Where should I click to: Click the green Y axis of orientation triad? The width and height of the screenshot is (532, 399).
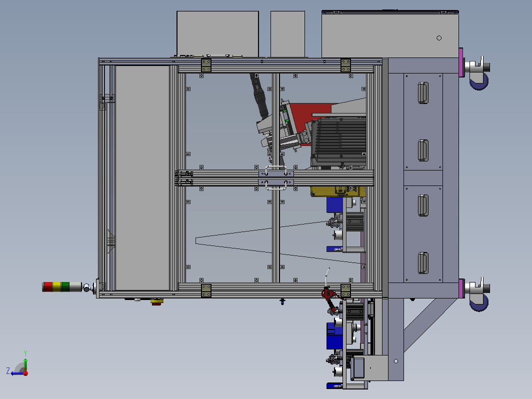click(25, 363)
